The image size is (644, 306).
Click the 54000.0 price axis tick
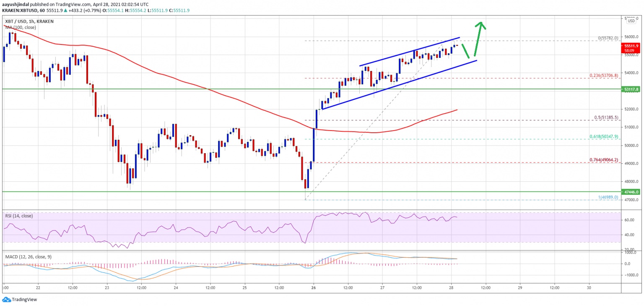coord(631,73)
